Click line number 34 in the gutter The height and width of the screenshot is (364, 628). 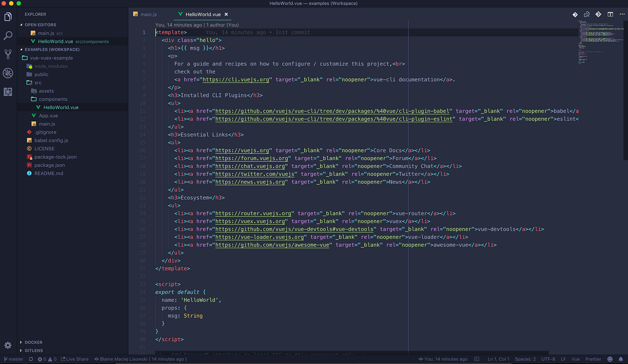(142, 292)
